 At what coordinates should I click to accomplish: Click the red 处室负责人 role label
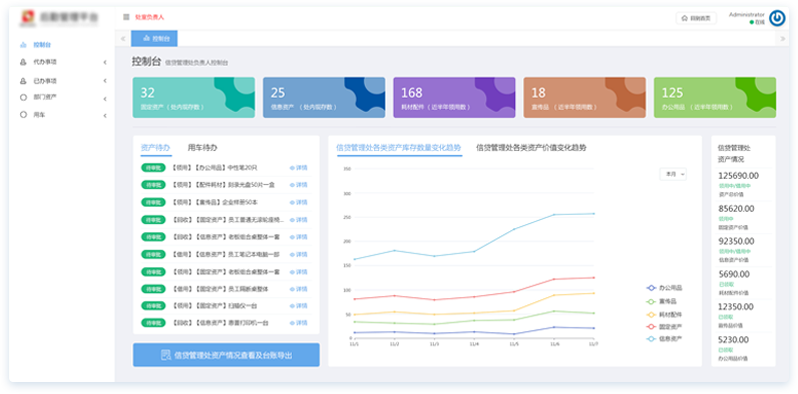click(x=150, y=17)
